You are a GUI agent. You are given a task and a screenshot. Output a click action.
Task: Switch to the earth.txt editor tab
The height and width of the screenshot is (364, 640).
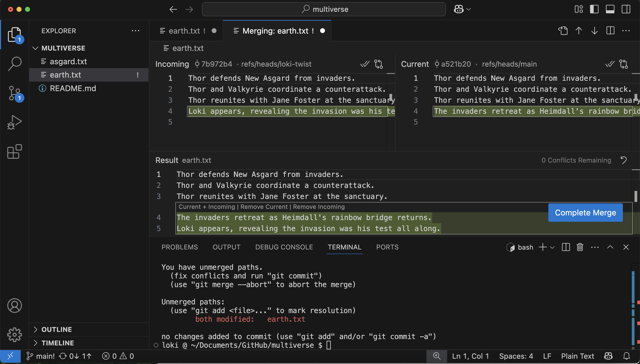click(184, 31)
